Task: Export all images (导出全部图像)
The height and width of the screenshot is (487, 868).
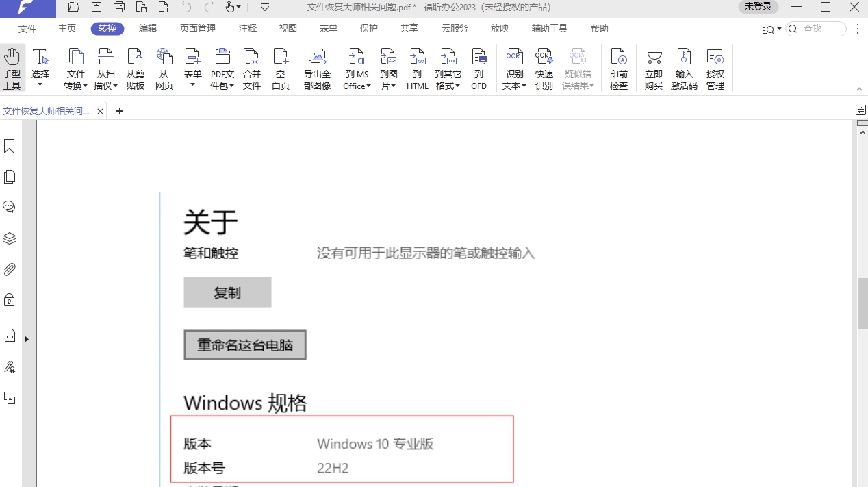Action: (x=317, y=68)
